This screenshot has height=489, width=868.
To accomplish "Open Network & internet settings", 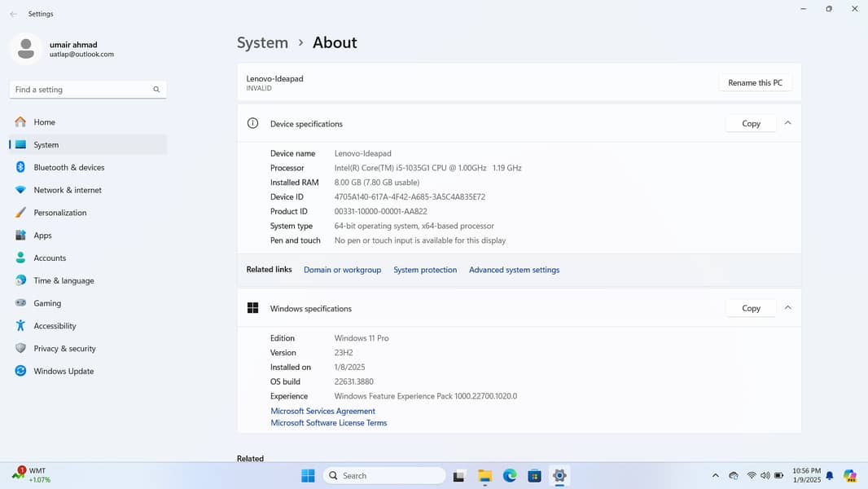I will click(67, 190).
